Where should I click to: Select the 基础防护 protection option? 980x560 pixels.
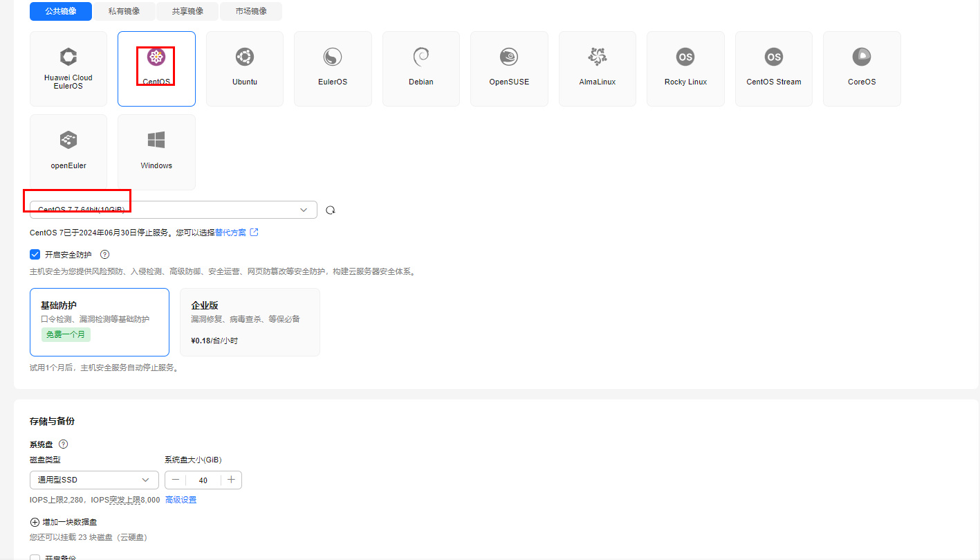pos(100,322)
